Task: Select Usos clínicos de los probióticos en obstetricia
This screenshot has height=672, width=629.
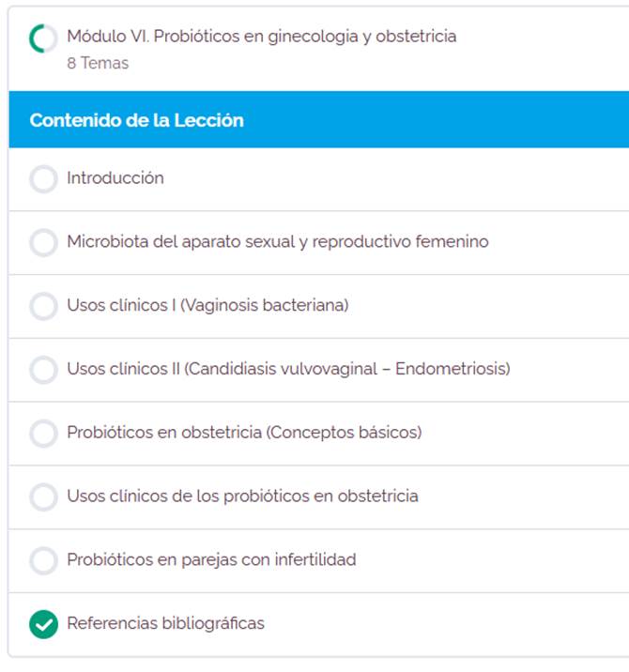Action: tap(242, 496)
